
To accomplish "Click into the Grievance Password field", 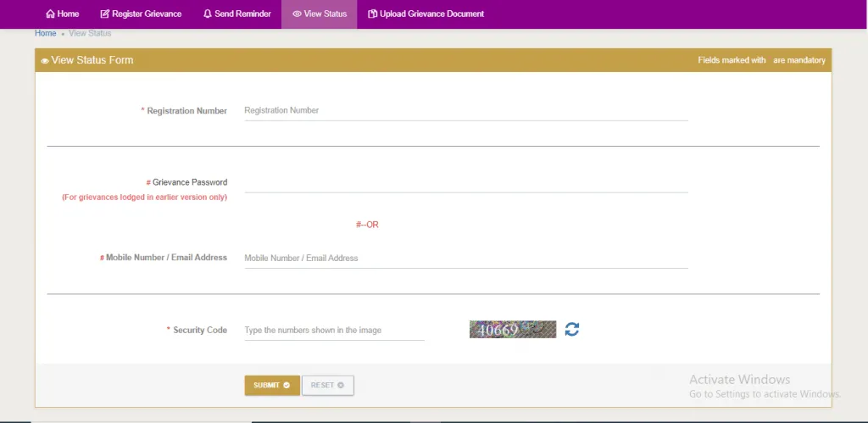I will [x=465, y=182].
